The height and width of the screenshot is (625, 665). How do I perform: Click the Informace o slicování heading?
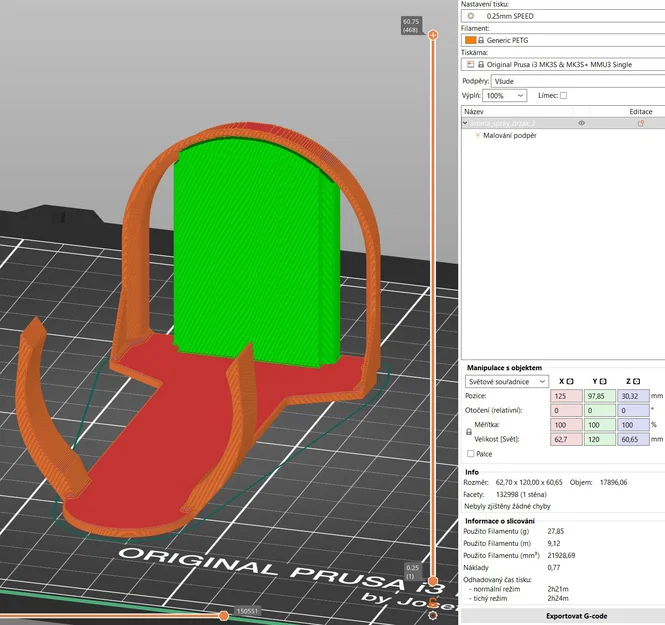(x=500, y=521)
